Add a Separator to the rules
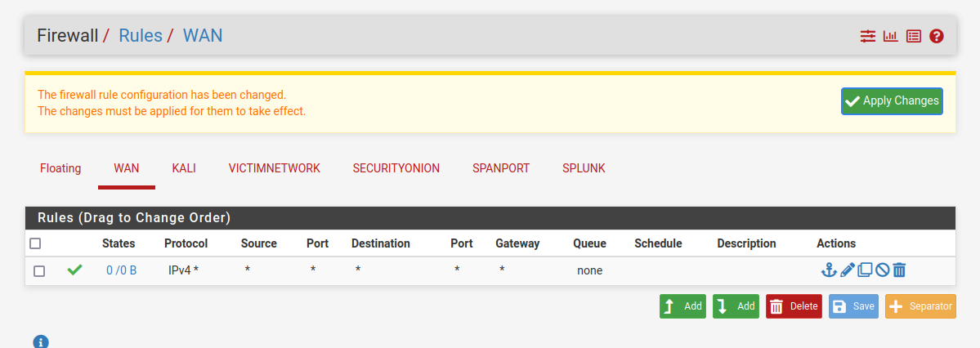The image size is (980, 348). coord(920,306)
